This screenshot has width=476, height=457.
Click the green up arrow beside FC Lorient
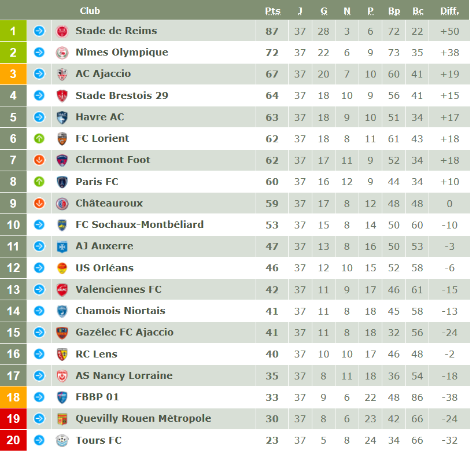39,139
